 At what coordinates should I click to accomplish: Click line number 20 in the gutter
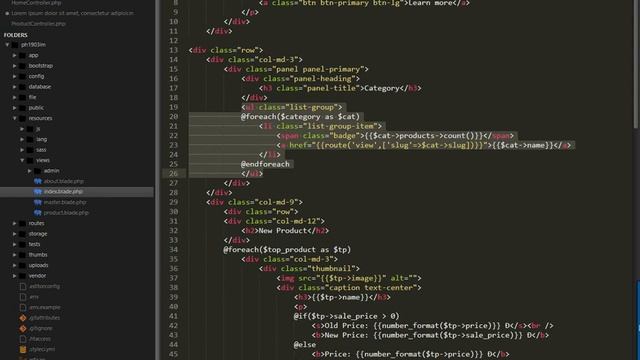tap(173, 117)
